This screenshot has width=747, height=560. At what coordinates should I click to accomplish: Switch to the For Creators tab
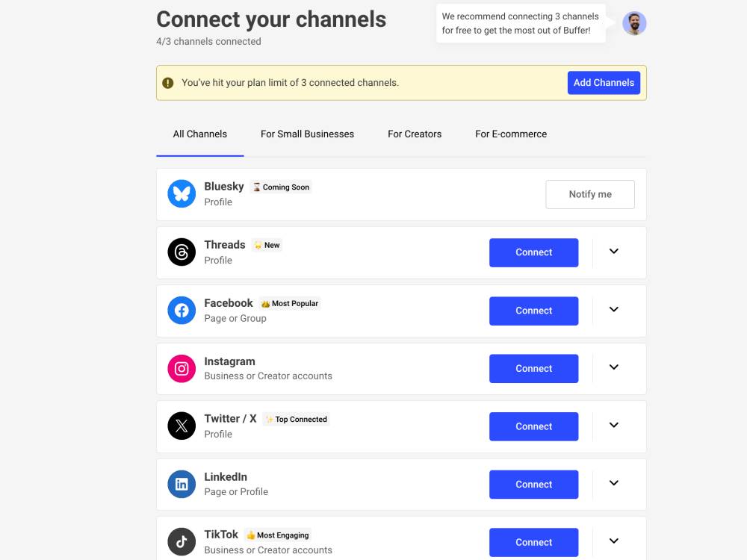point(415,134)
